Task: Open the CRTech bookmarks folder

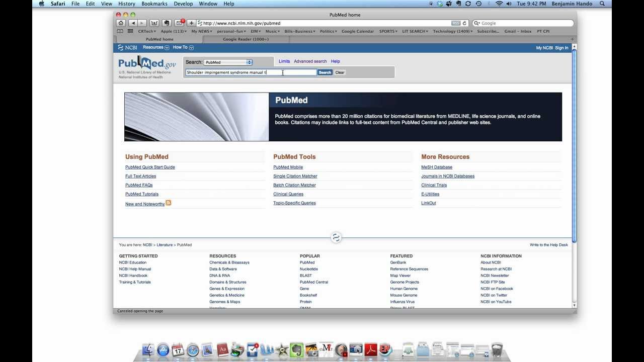Action: click(147, 31)
